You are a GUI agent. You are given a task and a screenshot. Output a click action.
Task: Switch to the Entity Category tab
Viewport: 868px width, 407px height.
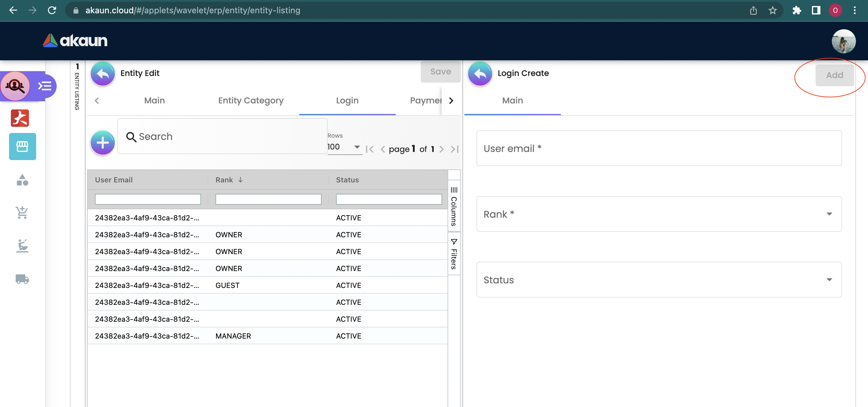tap(251, 100)
